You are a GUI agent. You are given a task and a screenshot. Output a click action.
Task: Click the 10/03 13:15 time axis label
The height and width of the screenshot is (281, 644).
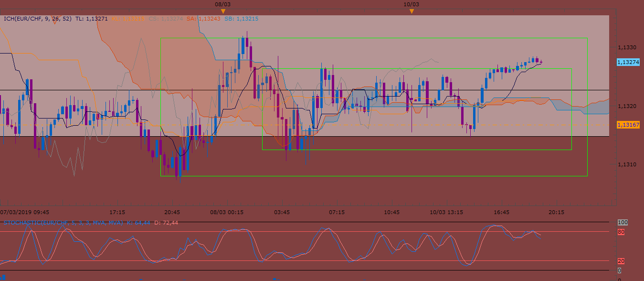[x=447, y=212]
